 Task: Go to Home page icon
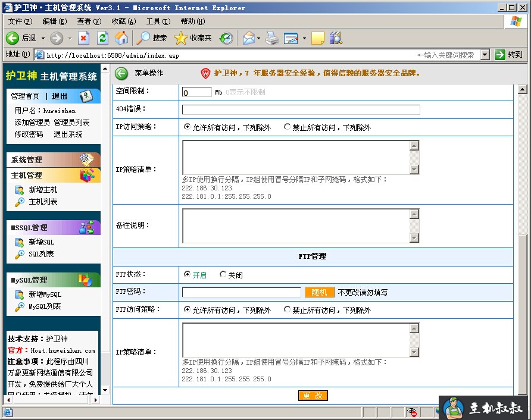click(x=121, y=38)
